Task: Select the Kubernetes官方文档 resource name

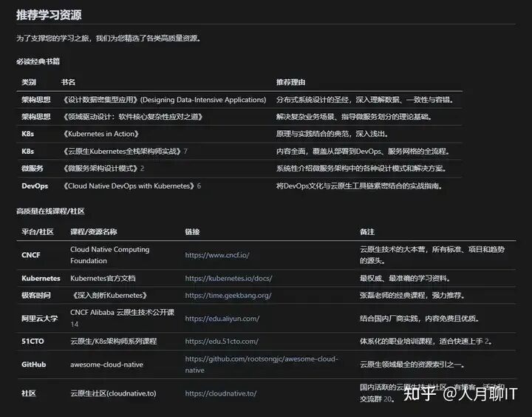Action: (x=103, y=279)
